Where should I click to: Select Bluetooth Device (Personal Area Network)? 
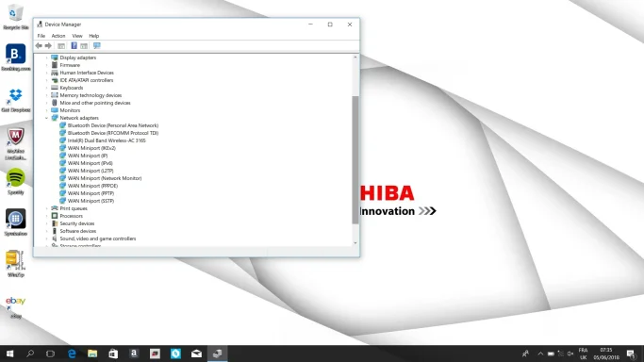point(113,125)
